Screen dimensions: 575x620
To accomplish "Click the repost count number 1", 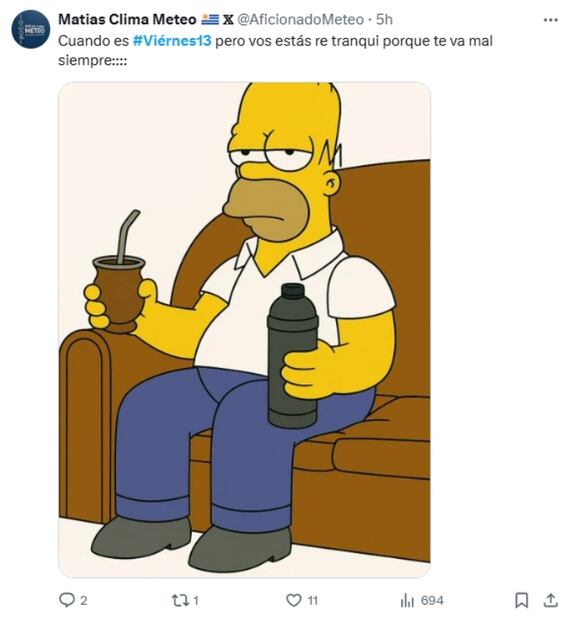I will pyautogui.click(x=196, y=601).
